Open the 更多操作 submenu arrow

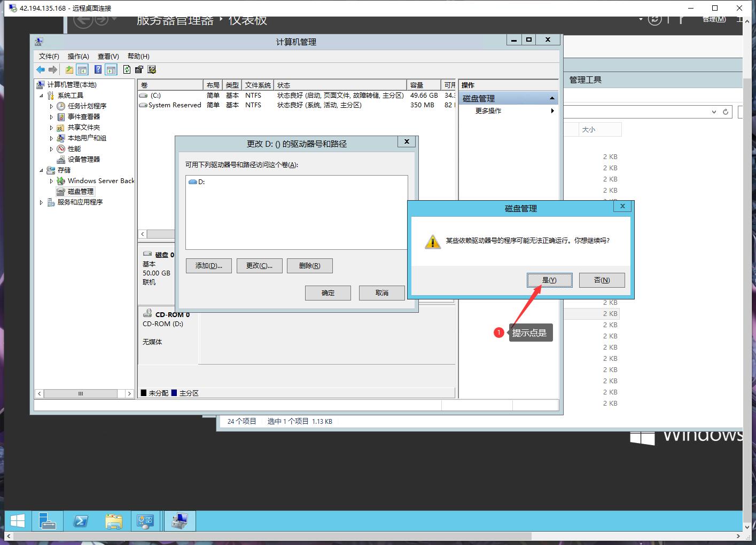pyautogui.click(x=553, y=110)
